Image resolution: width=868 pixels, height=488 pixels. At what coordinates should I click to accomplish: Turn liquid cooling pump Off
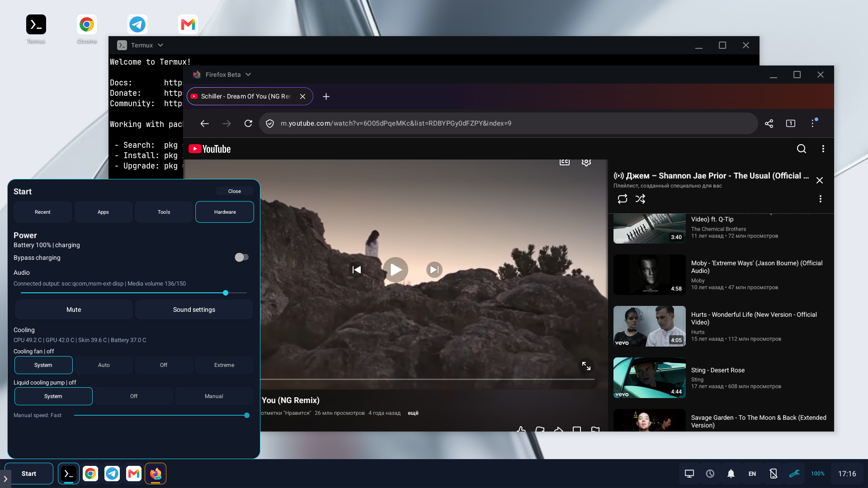(134, 396)
